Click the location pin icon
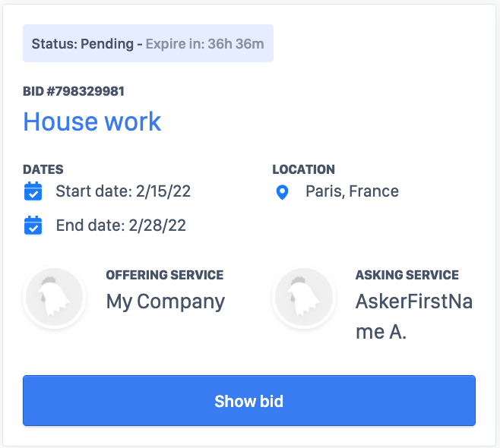This screenshot has width=500, height=448. click(x=282, y=192)
